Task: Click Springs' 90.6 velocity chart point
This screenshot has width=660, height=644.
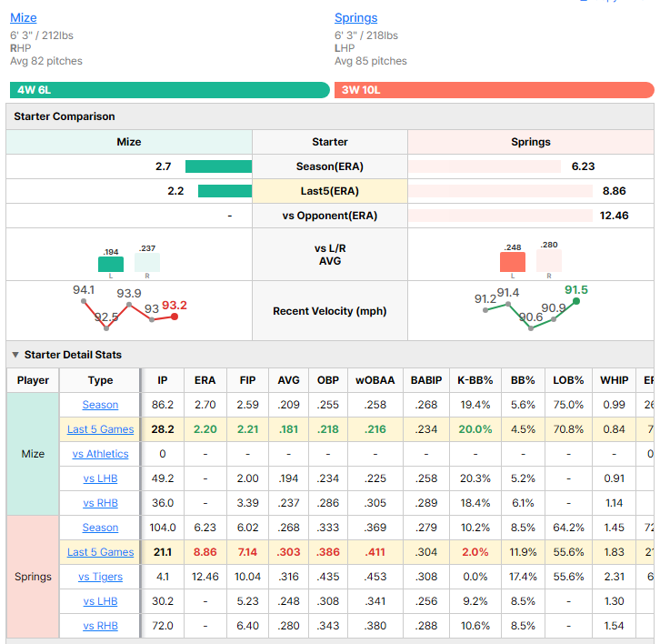Action: [x=531, y=328]
